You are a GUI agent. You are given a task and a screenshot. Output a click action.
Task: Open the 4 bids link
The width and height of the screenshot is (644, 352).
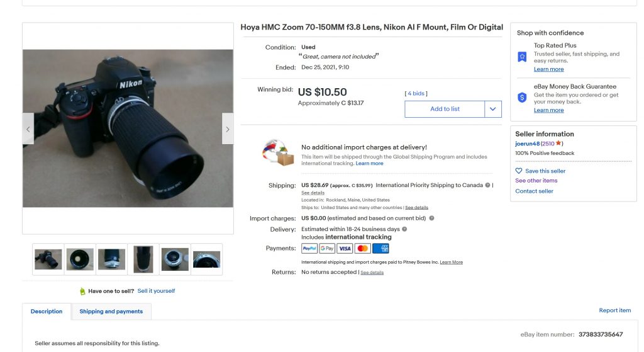tap(416, 93)
